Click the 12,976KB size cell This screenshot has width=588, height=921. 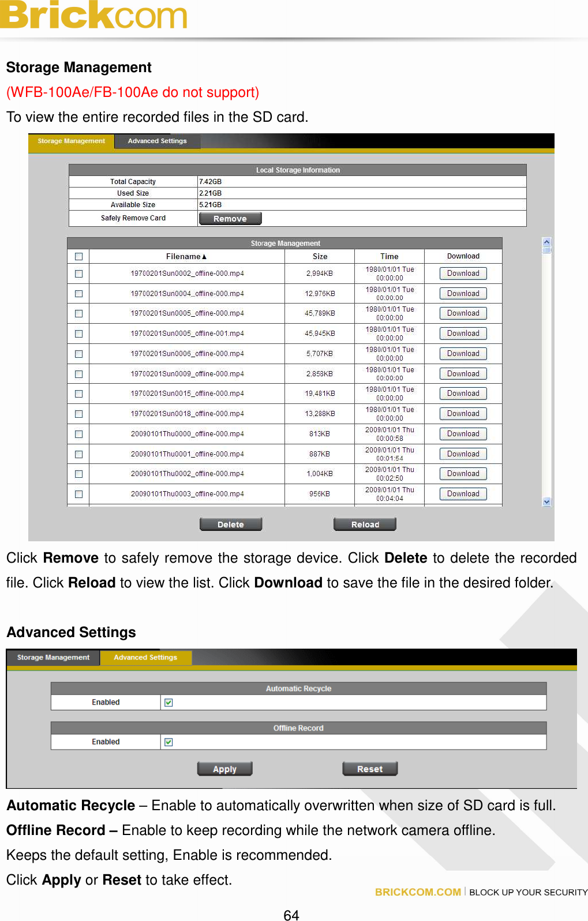(x=320, y=294)
